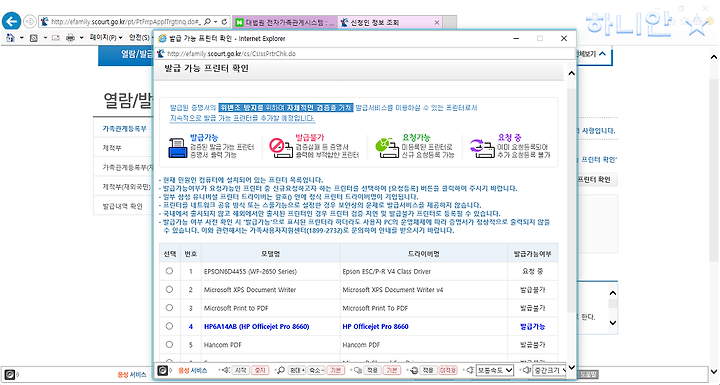Click the 요청가능 green printer icon
Screen dimensions: 720x385
[x=387, y=147]
